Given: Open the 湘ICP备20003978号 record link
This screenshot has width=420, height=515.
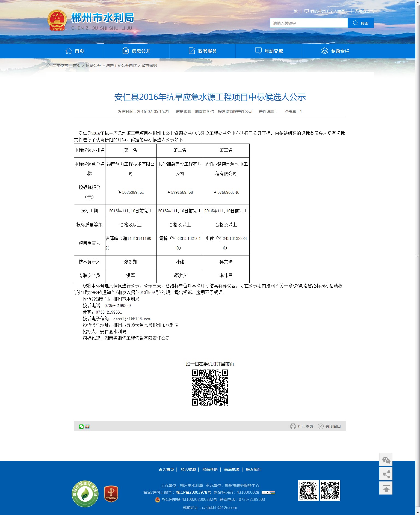Looking at the screenshot, I should (x=193, y=492).
